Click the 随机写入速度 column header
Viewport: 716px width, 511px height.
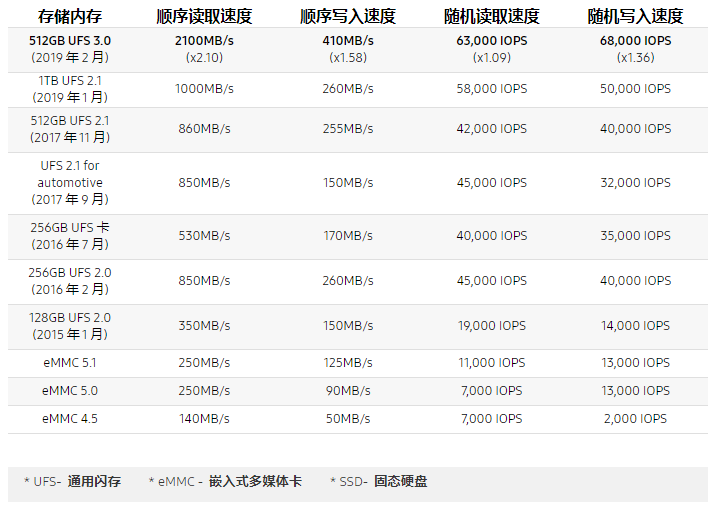coord(635,17)
